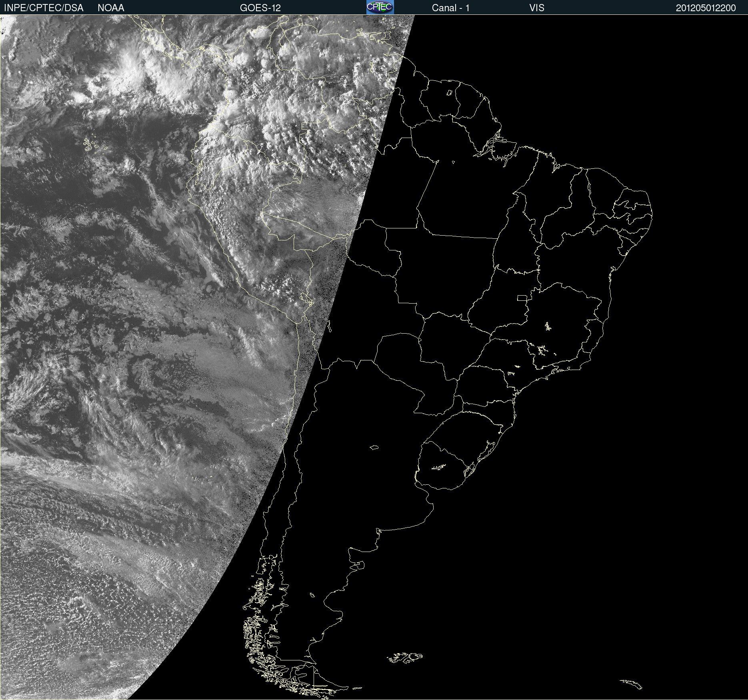Click the VIS band label
The height and width of the screenshot is (700, 748).
(x=536, y=8)
